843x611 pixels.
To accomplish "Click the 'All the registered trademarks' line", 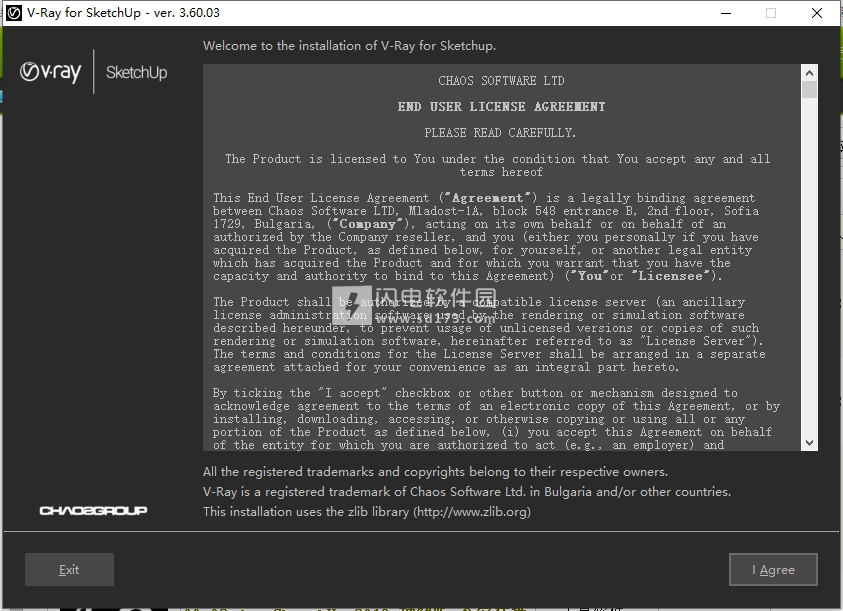I will [x=435, y=472].
